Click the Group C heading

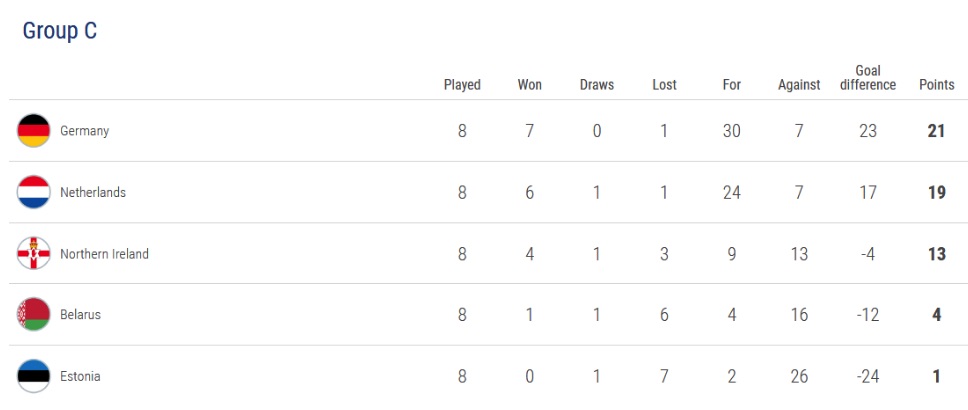coord(60,31)
